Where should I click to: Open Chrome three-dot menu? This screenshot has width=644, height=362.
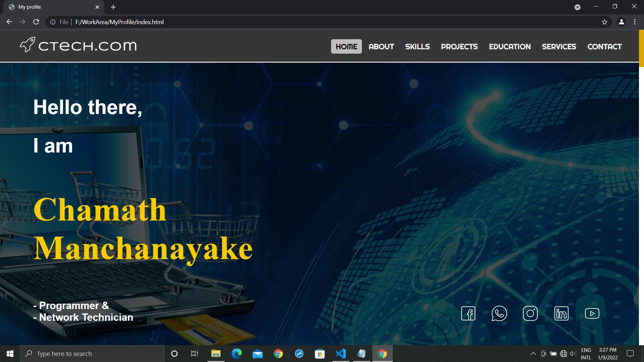tap(635, 22)
